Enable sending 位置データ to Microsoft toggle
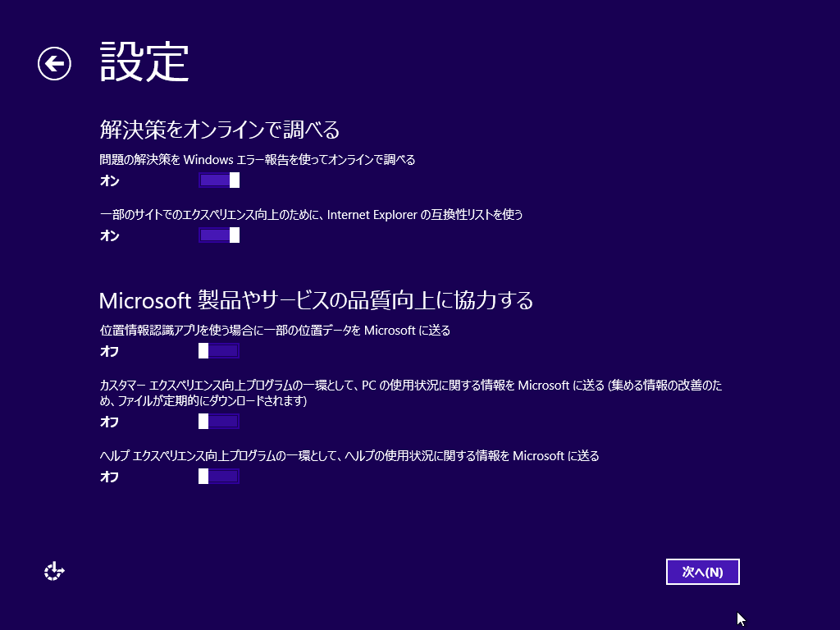 (219, 351)
